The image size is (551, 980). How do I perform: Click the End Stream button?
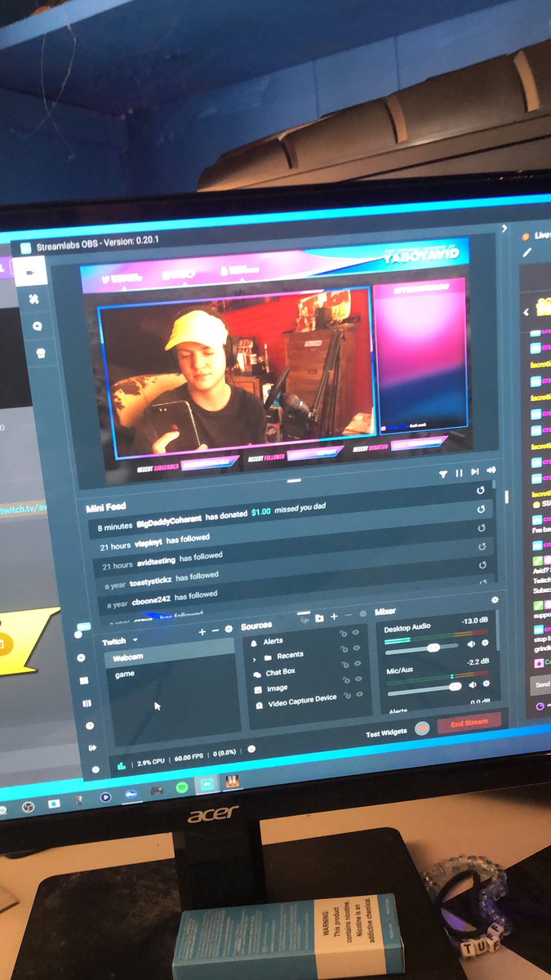tap(469, 722)
